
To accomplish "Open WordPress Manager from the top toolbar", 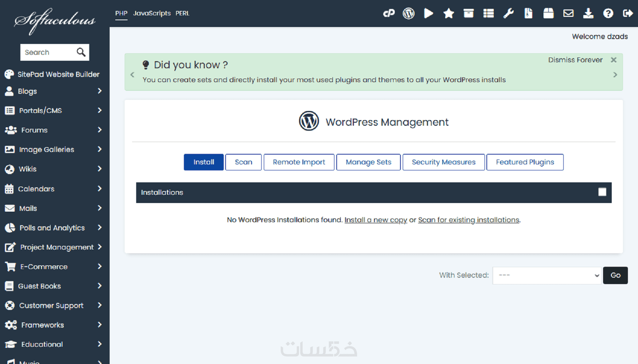I will pyautogui.click(x=409, y=14).
